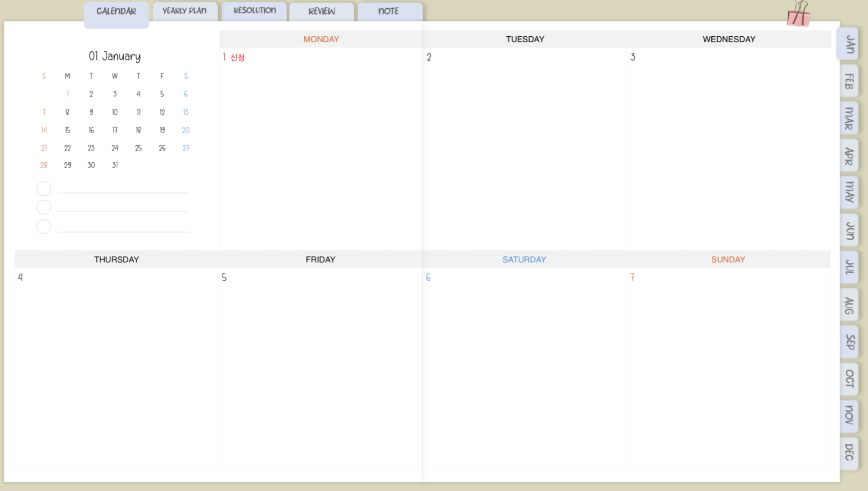The height and width of the screenshot is (491, 868).
Task: Select the MONDAY column header
Action: coord(321,39)
